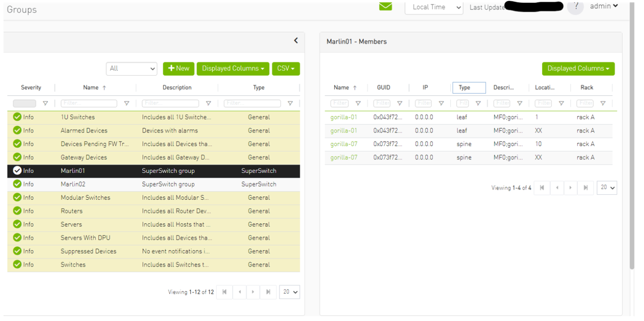Viewport: 644px width, 321px height.
Task: Open the Local Time timezone dropdown
Action: coord(434,7)
